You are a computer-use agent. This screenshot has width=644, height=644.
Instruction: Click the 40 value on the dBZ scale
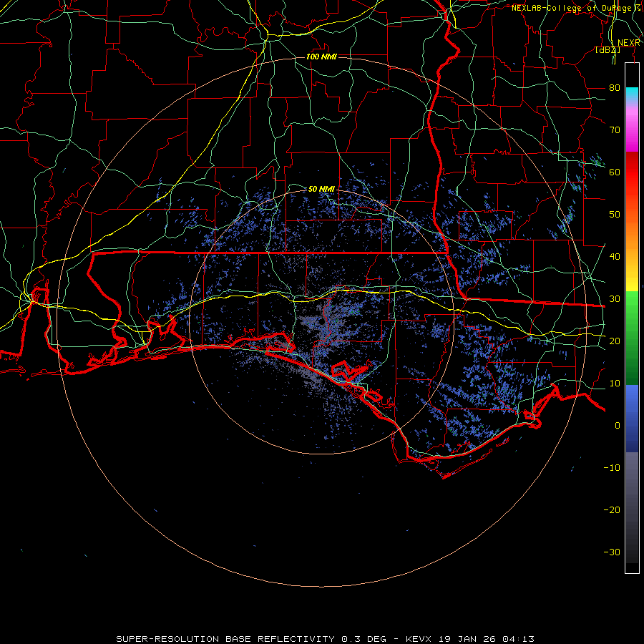click(x=615, y=256)
